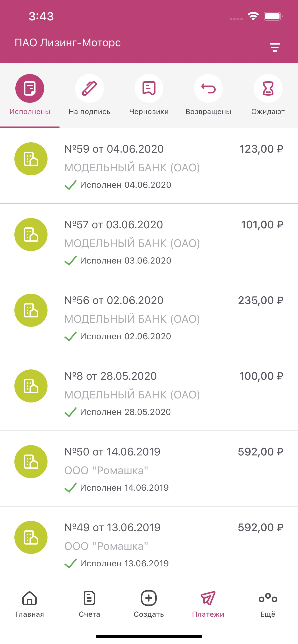Tap the Ожидают hourglass icon

tap(268, 88)
